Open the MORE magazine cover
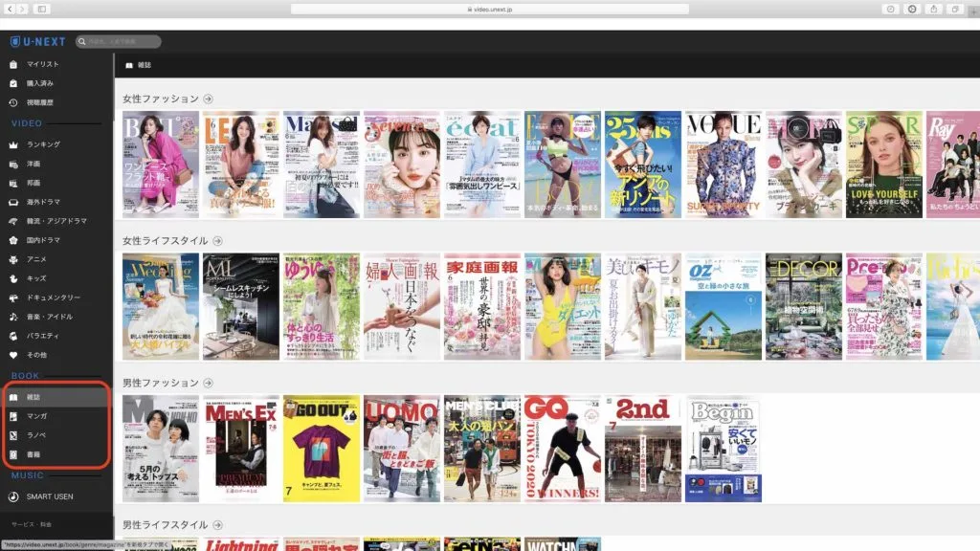 point(804,165)
